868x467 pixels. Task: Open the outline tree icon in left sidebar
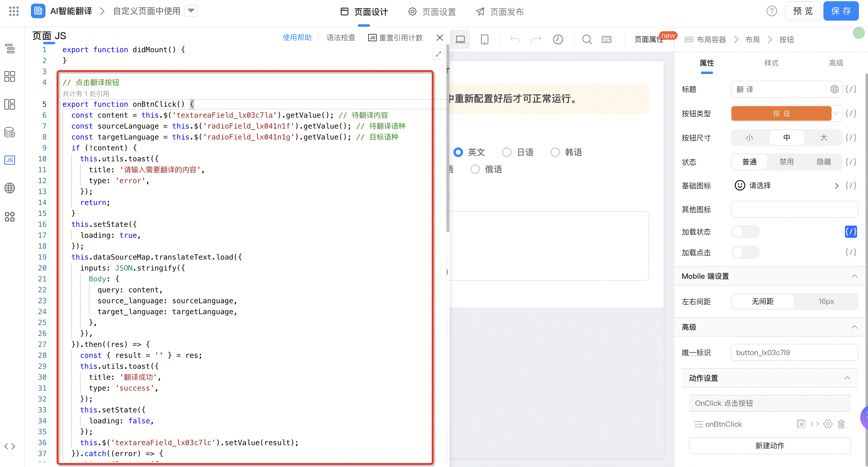pos(10,49)
